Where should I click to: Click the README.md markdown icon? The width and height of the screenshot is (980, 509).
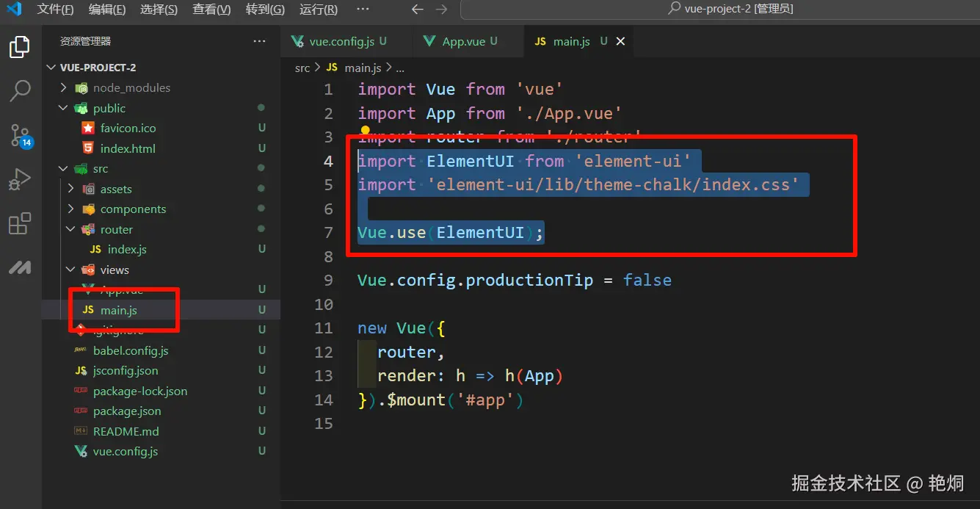point(81,431)
